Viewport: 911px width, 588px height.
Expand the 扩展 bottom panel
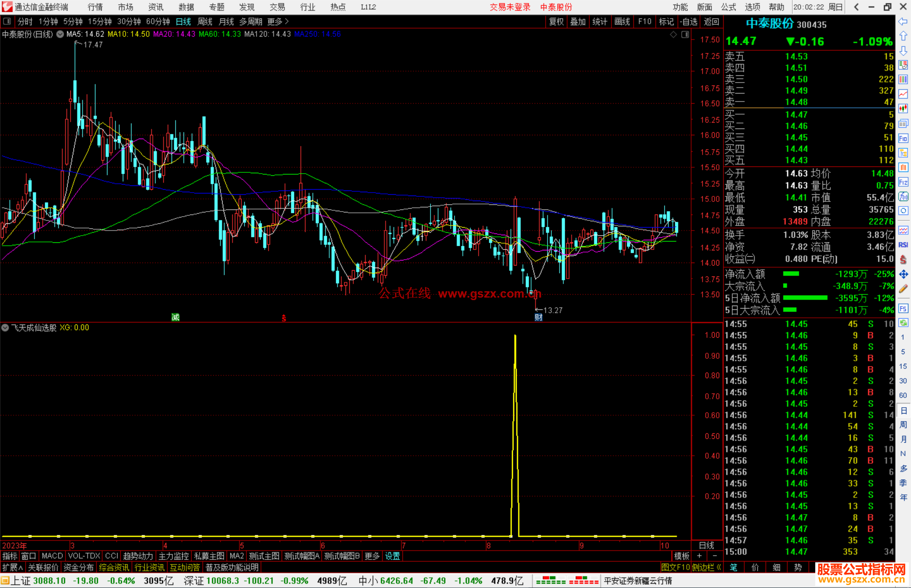click(12, 568)
